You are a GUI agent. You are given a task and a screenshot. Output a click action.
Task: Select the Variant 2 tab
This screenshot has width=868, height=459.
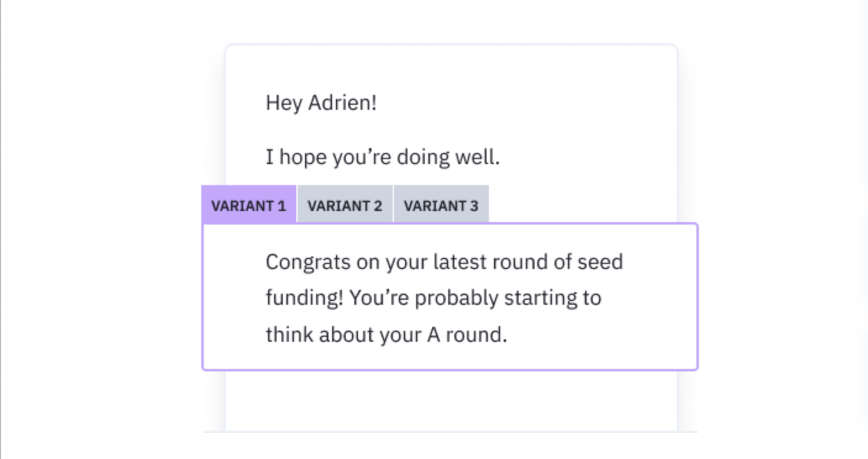point(345,205)
